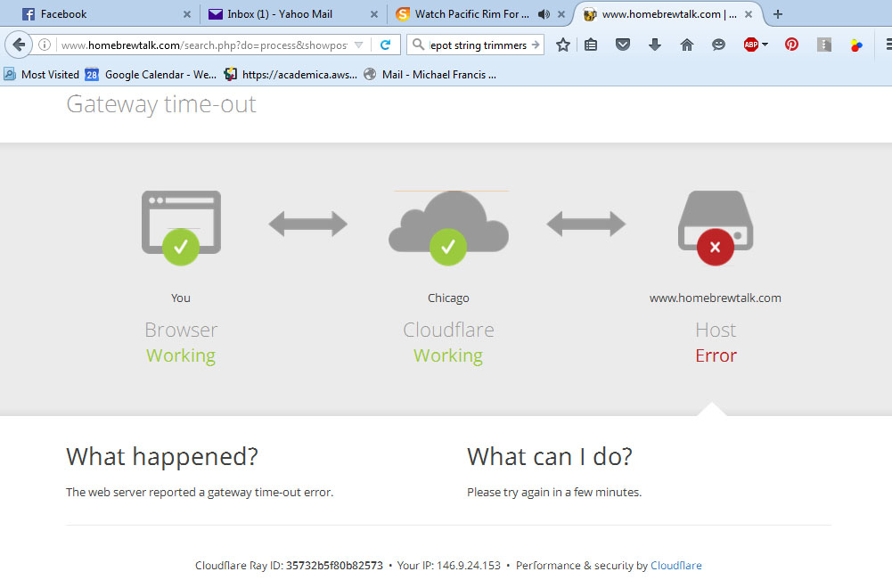The image size is (892, 588).
Task: Click the Pinterest toolbar icon
Action: 791,45
